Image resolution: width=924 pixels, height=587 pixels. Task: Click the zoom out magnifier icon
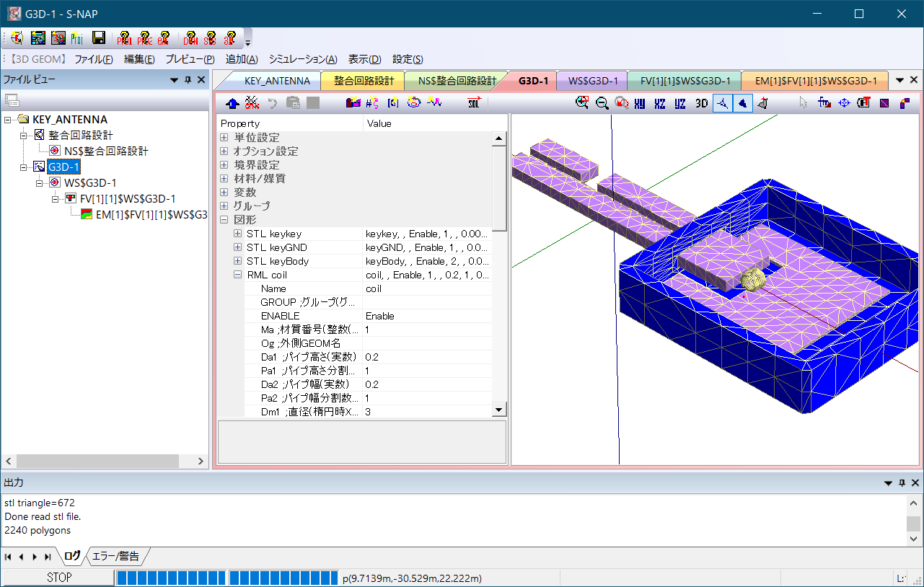click(x=602, y=103)
